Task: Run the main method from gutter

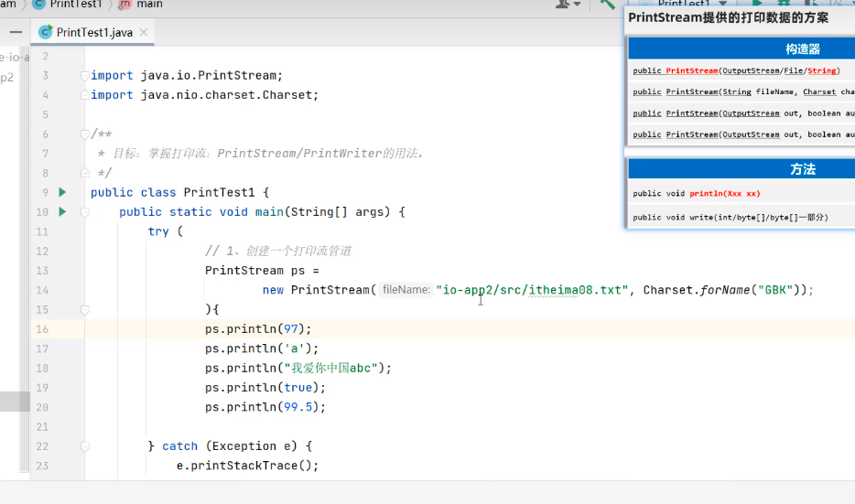Action: [x=62, y=212]
